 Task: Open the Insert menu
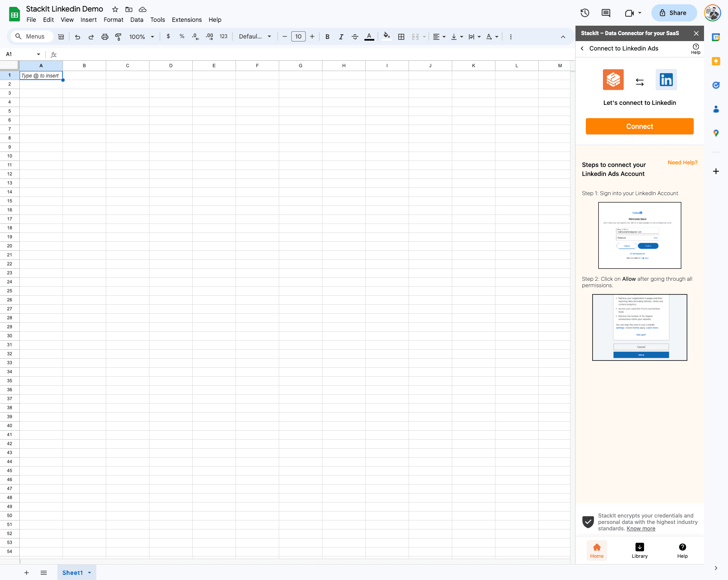point(89,20)
